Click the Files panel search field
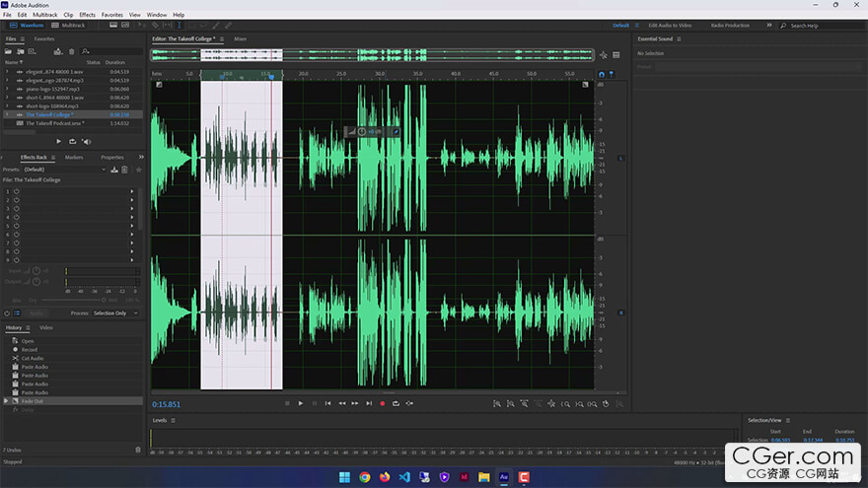Screen dimensions: 868x488 coord(111,51)
